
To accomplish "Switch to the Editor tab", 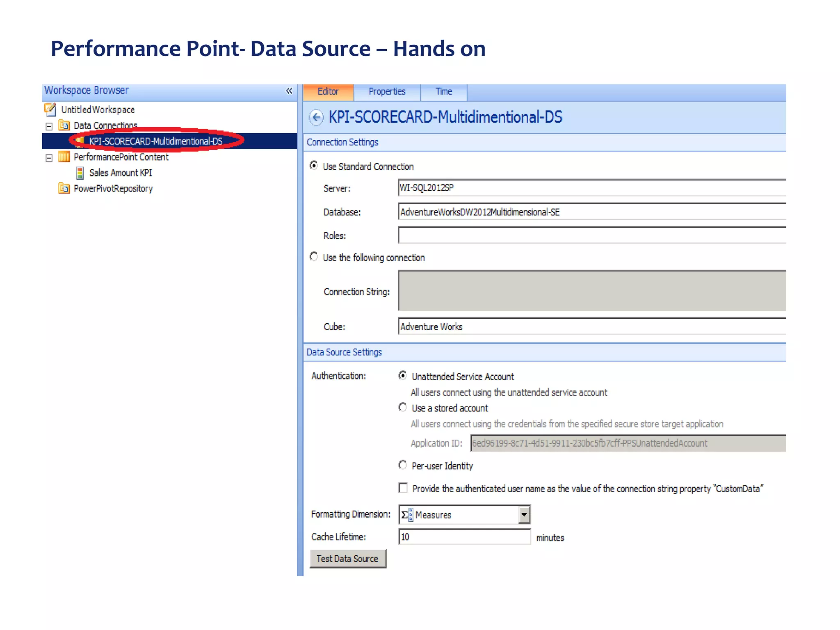I will pyautogui.click(x=328, y=92).
